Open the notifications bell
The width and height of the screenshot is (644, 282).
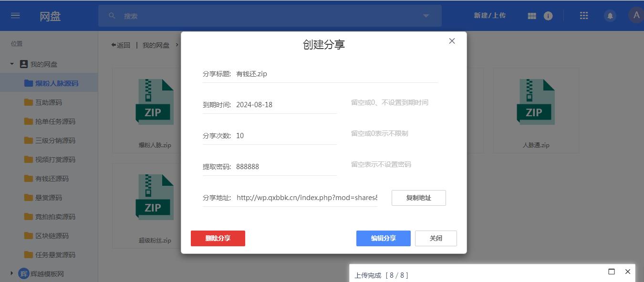pyautogui.click(x=610, y=16)
